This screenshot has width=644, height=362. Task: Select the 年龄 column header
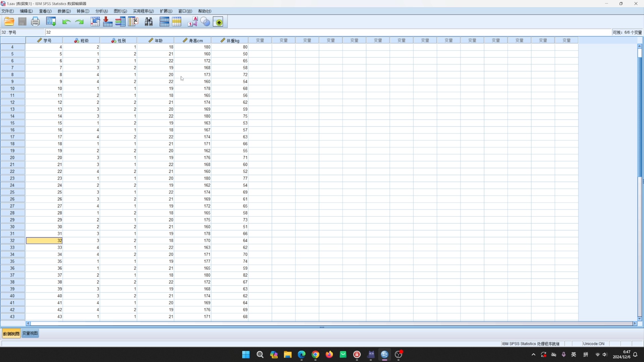(156, 41)
